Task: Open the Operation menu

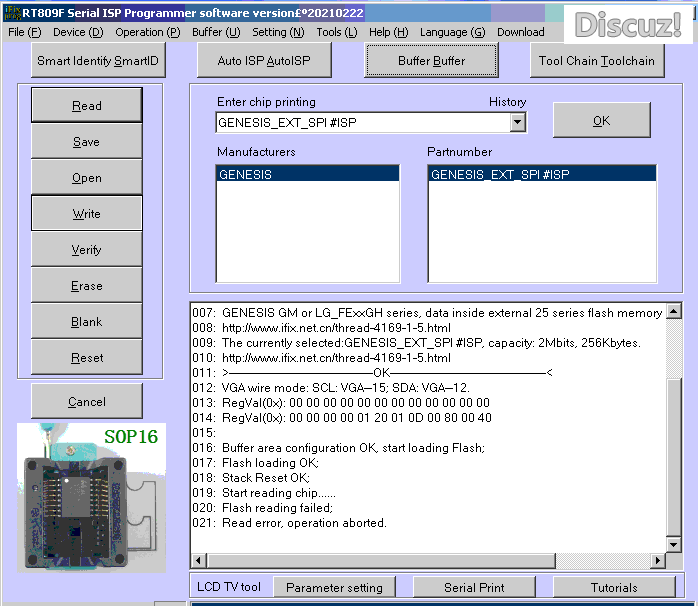Action: pos(147,32)
